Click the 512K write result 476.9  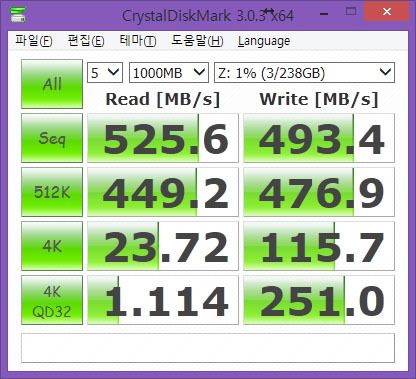(319, 192)
